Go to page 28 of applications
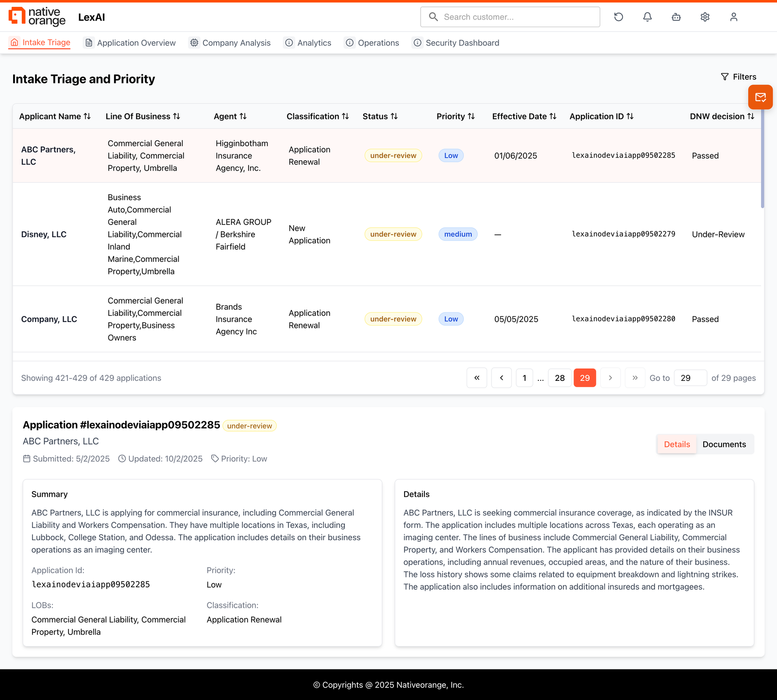The height and width of the screenshot is (700, 777). (x=559, y=377)
